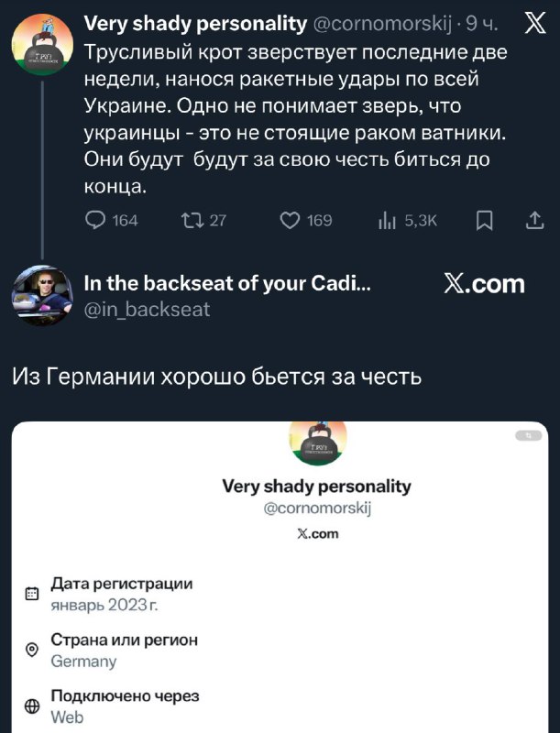
Task: Like the tweet with 169 hearts
Action: 290,220
